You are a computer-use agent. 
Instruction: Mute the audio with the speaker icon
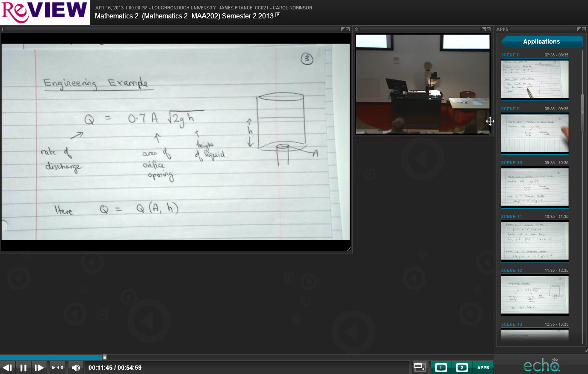coord(76,368)
